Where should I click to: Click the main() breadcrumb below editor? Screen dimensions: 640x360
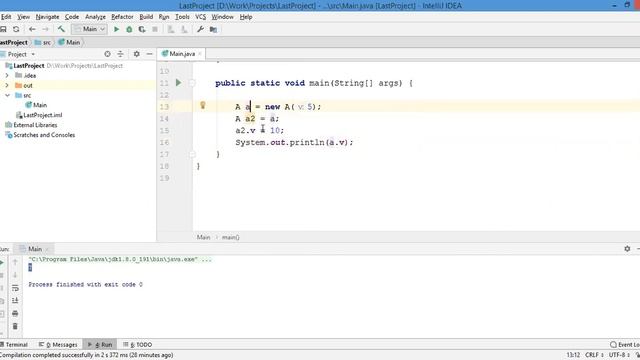point(231,237)
